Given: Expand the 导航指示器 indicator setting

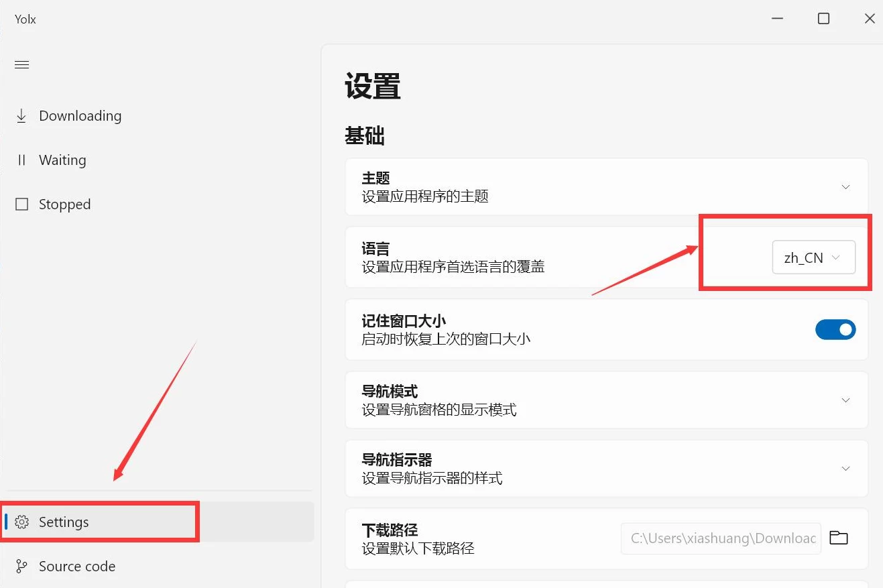Looking at the screenshot, I should point(845,469).
